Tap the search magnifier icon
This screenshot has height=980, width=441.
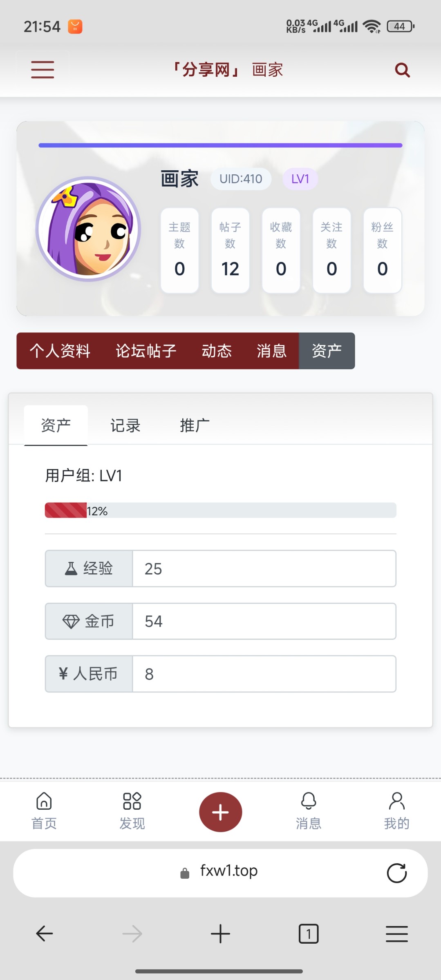402,70
